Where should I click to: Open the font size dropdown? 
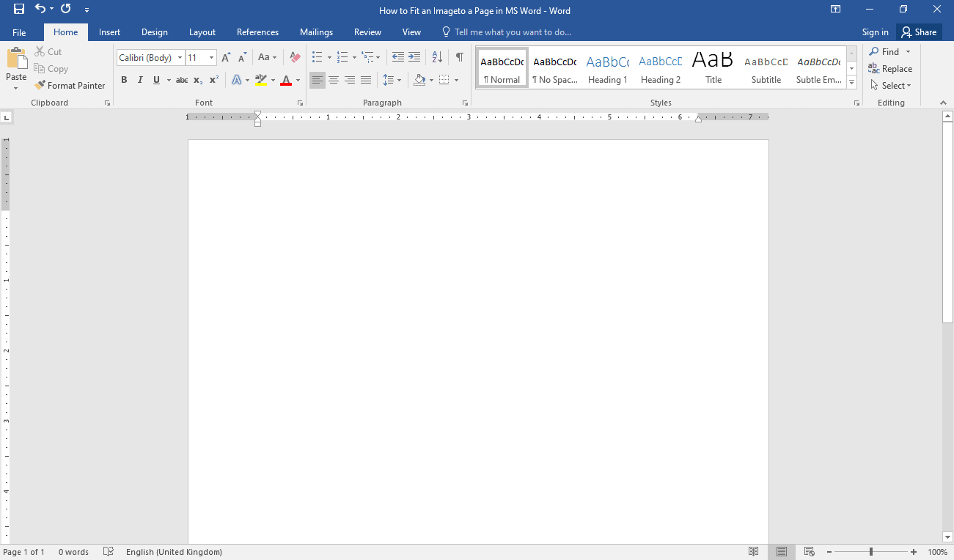211,57
